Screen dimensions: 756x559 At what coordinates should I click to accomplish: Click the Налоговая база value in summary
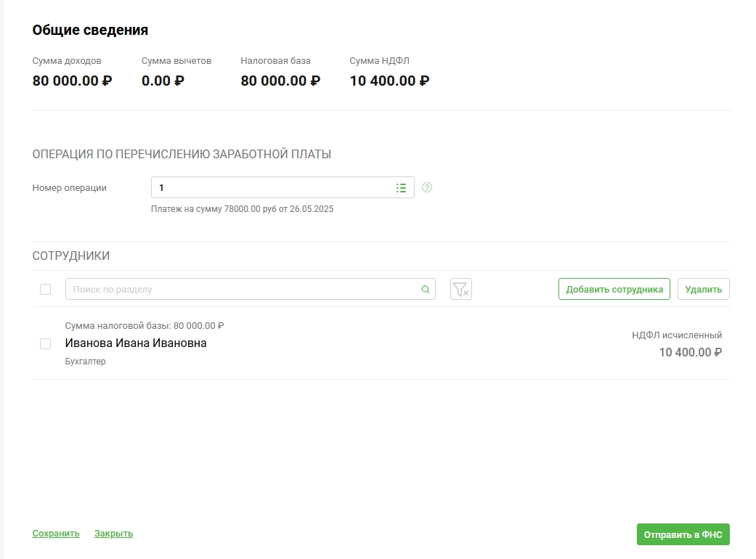280,81
